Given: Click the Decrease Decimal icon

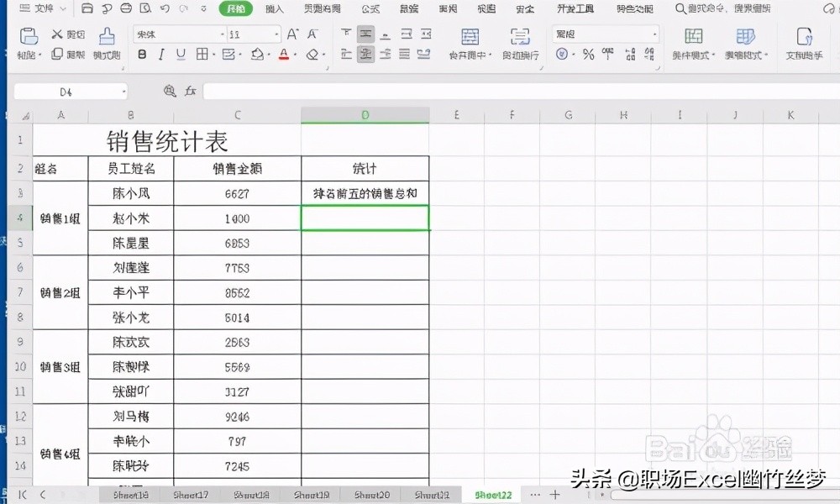Looking at the screenshot, I should [649, 54].
